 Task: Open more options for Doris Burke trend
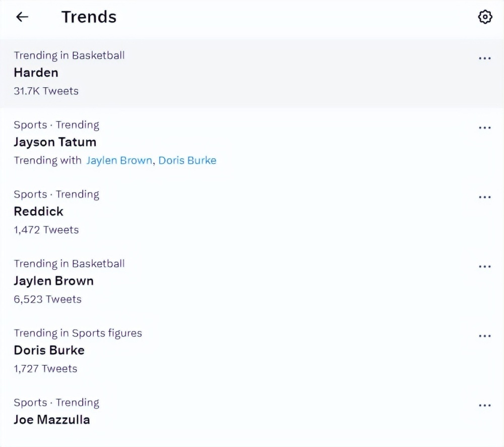[x=485, y=336]
